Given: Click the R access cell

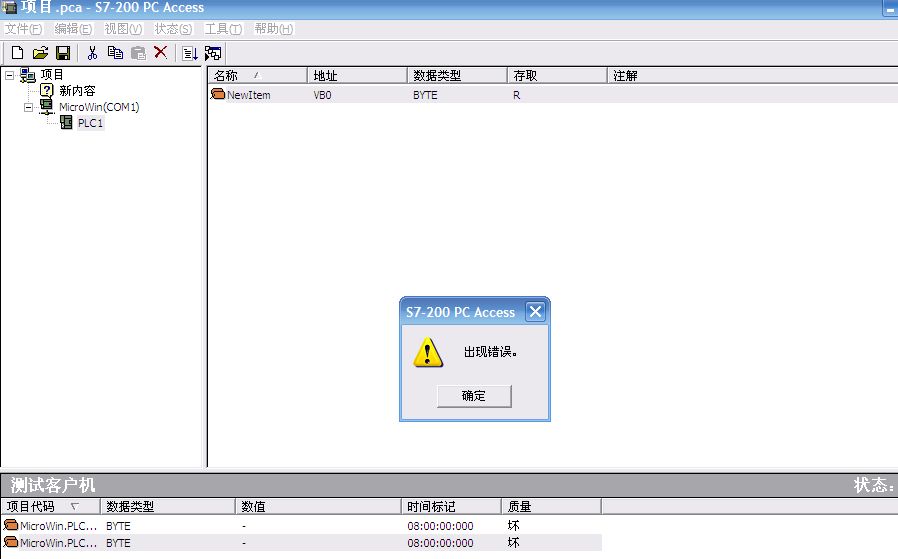Looking at the screenshot, I should [517, 95].
